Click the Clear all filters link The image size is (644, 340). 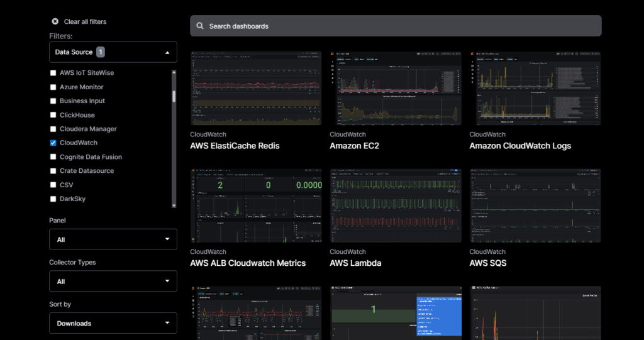pyautogui.click(x=85, y=22)
